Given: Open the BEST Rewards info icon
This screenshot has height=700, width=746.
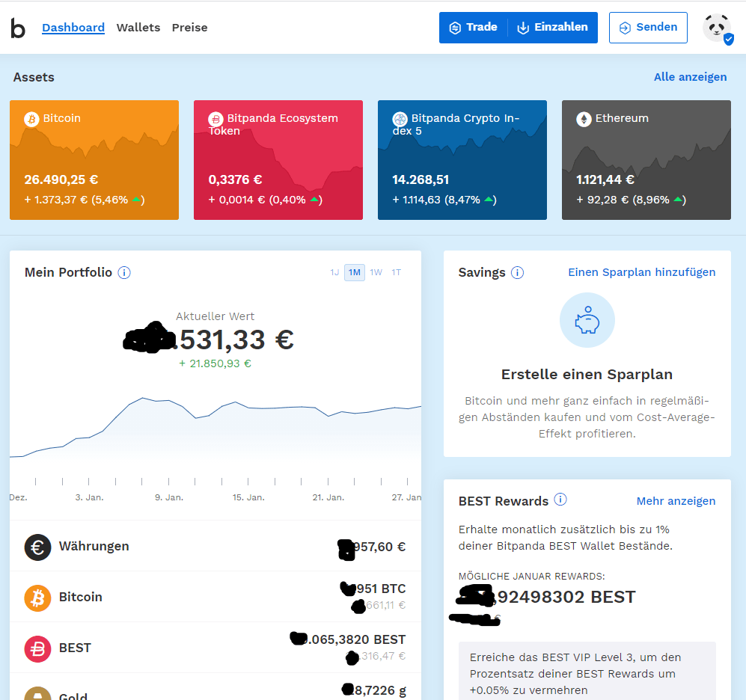Looking at the screenshot, I should [560, 500].
